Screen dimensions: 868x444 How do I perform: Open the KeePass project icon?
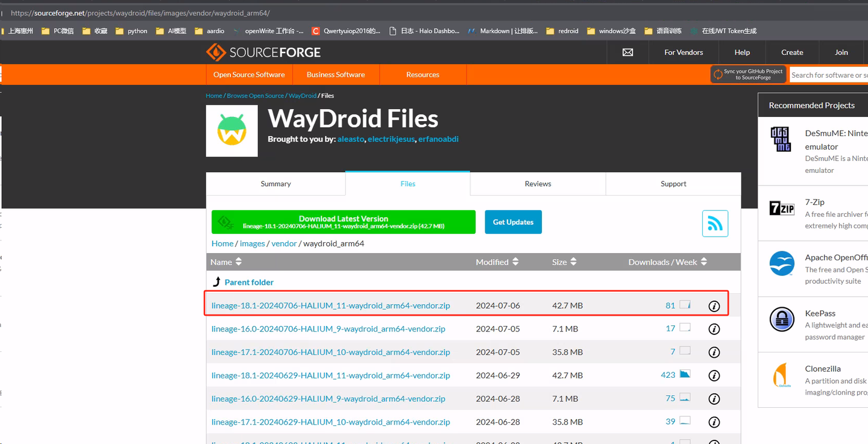coord(782,319)
